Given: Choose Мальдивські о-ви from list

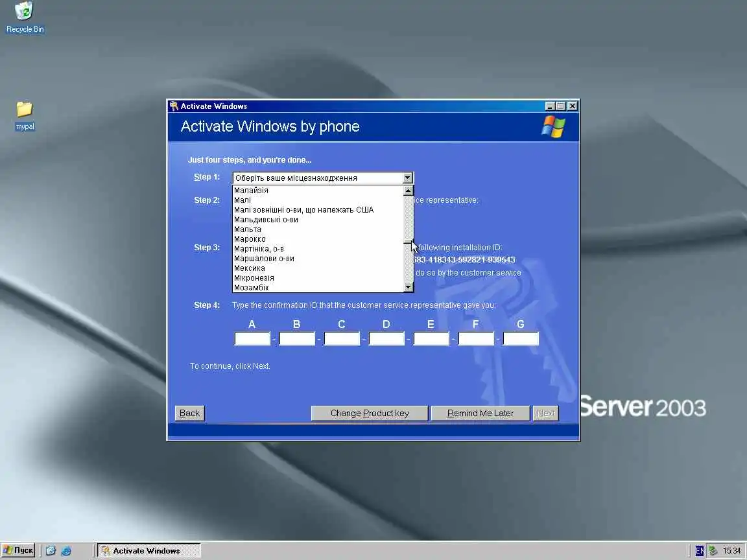Looking at the screenshot, I should (318, 220).
